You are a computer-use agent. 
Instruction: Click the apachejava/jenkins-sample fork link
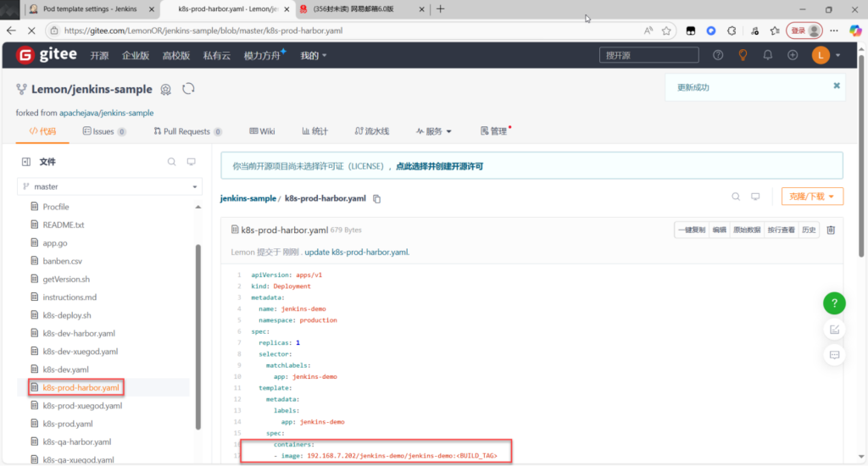click(x=106, y=113)
